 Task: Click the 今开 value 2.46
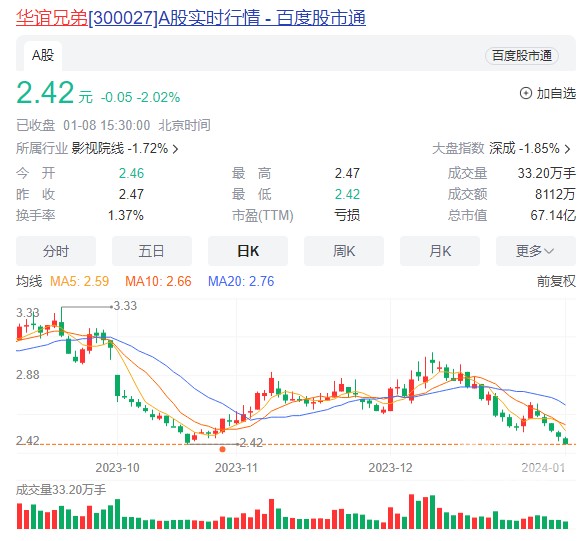131,173
